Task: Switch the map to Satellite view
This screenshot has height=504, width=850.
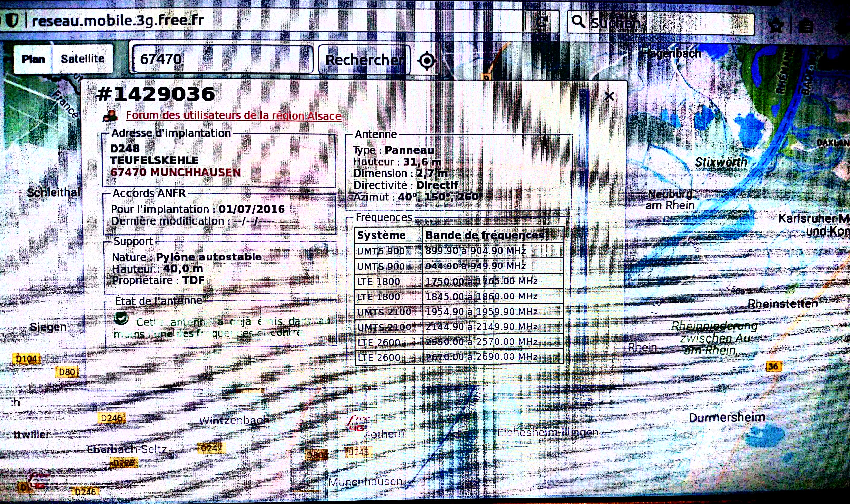Action: coord(83,59)
